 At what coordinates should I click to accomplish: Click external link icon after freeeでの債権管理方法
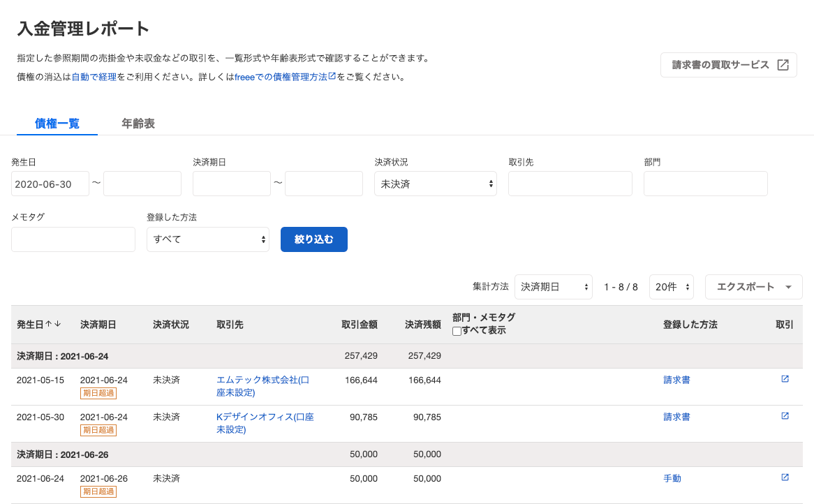[x=332, y=76]
